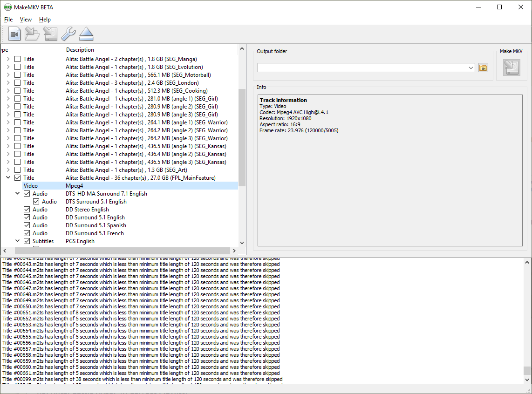Expand the SEG_Warrior angle 2 title
This screenshot has width=532, height=394.
tap(8, 130)
